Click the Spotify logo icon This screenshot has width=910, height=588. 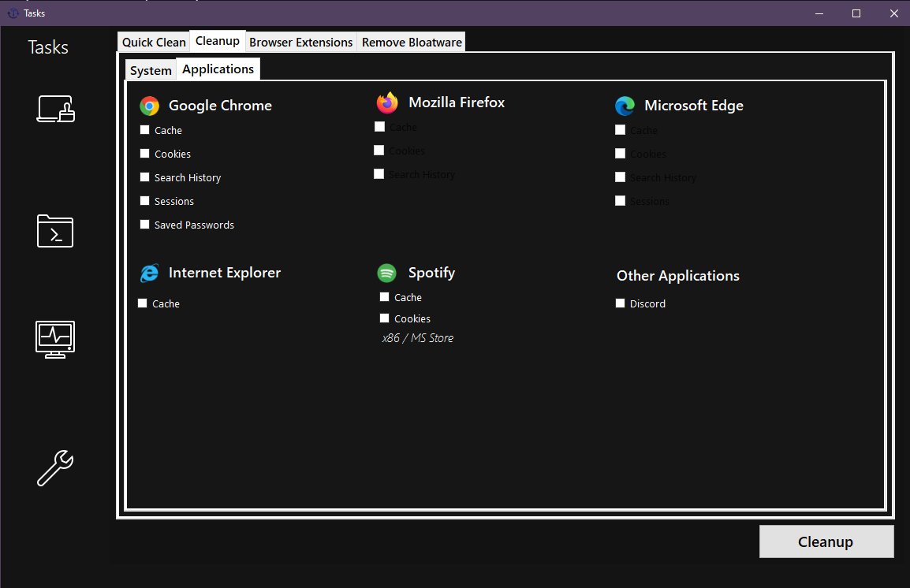[x=386, y=273]
